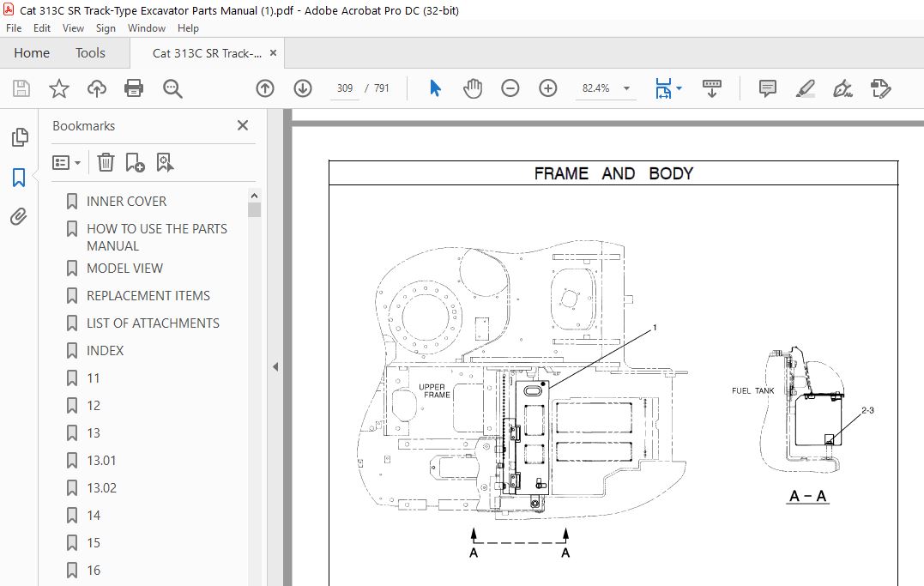Image resolution: width=924 pixels, height=586 pixels.
Task: Click the Save file icon
Action: click(x=21, y=88)
